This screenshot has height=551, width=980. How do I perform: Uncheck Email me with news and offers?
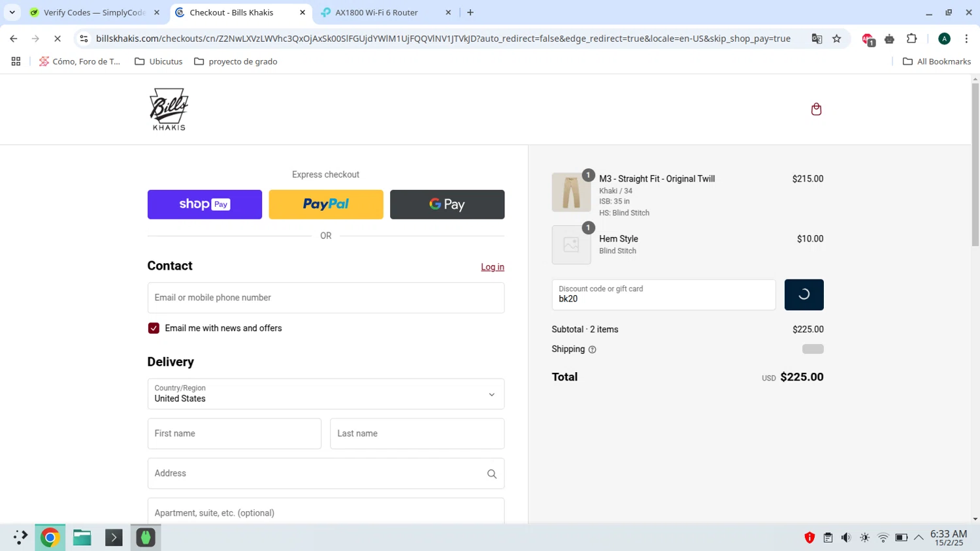pos(154,328)
